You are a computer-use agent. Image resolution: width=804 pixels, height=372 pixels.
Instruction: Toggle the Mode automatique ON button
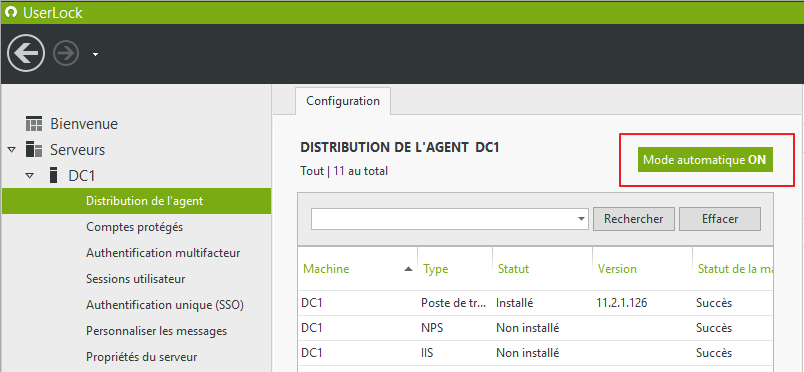coord(705,160)
